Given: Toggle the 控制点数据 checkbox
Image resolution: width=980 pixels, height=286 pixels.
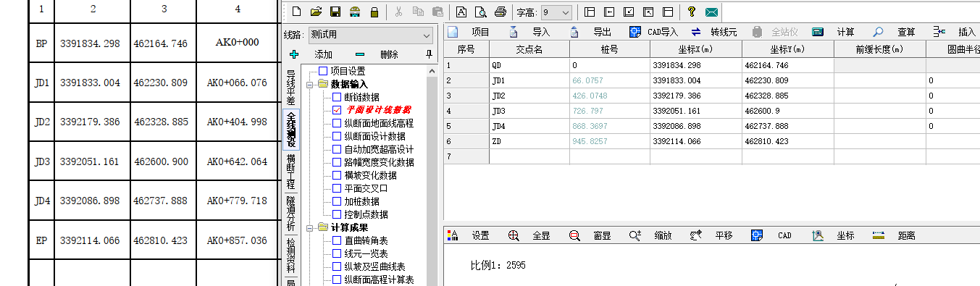Looking at the screenshot, I should click(337, 214).
